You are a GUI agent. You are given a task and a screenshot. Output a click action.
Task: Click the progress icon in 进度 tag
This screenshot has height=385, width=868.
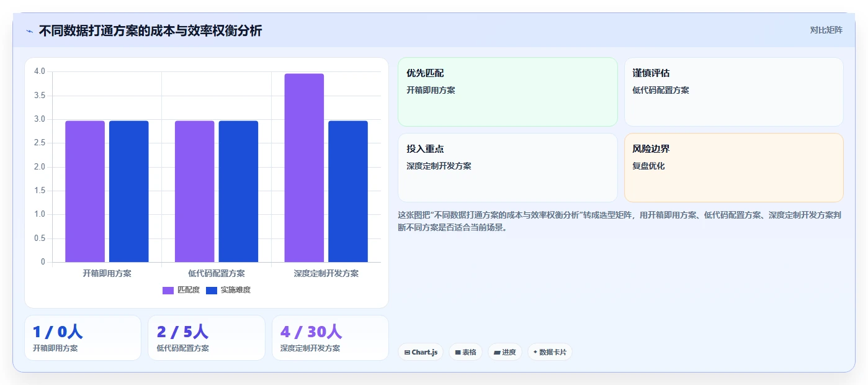497,352
